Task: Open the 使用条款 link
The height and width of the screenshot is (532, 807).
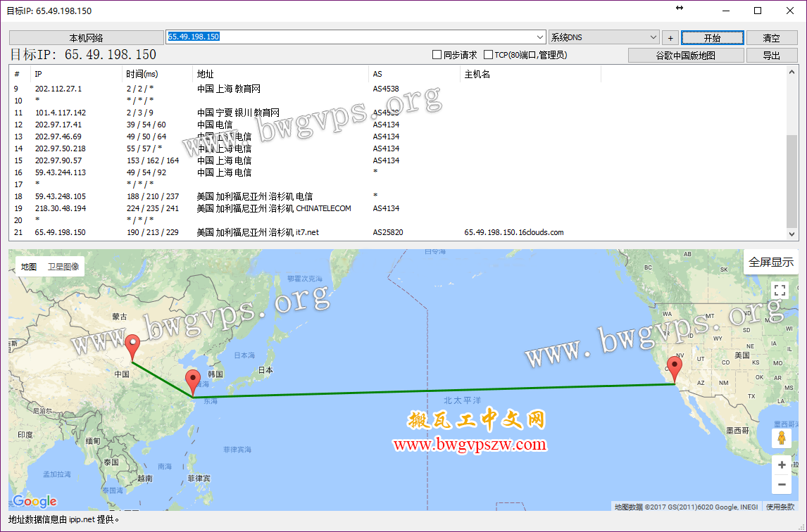Action: 780,507
